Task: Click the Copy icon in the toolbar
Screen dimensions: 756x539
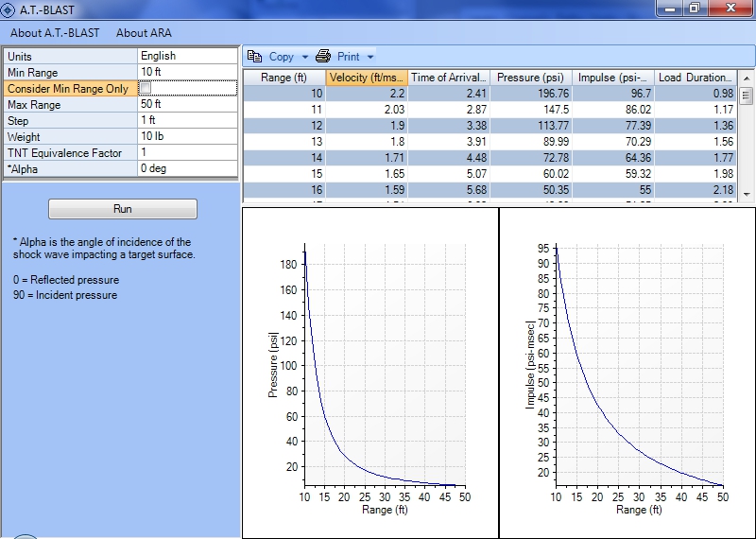Action: click(x=254, y=57)
